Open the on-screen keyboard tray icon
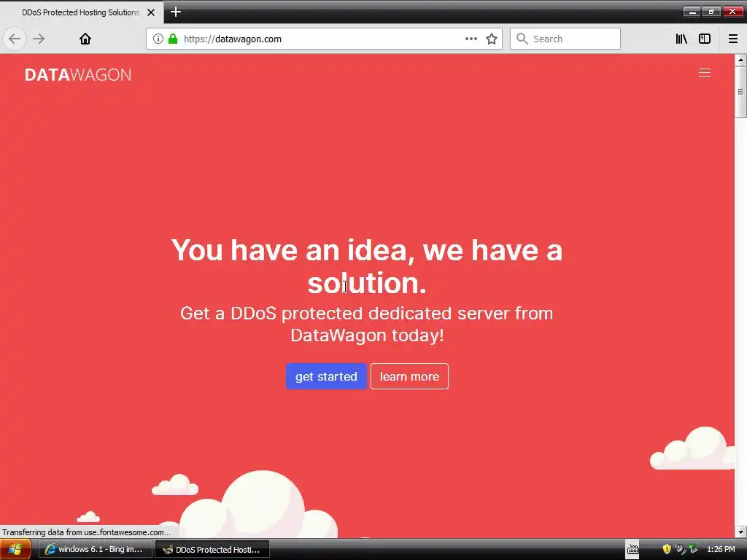Viewport: 747px width, 560px height. (x=632, y=550)
